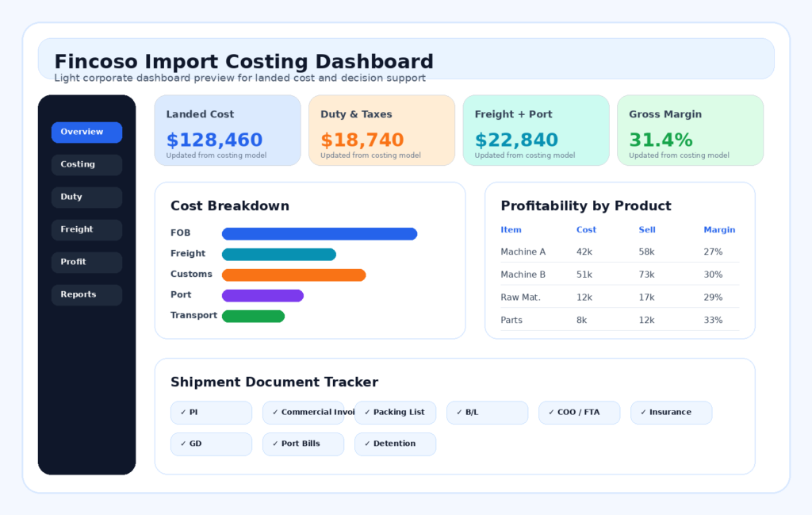Sort by the Item column header
The image size is (812, 515).
click(x=511, y=229)
